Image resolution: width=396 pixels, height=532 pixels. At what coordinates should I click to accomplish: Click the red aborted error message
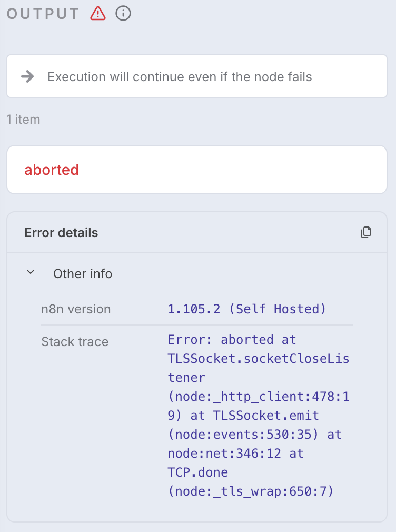point(52,170)
